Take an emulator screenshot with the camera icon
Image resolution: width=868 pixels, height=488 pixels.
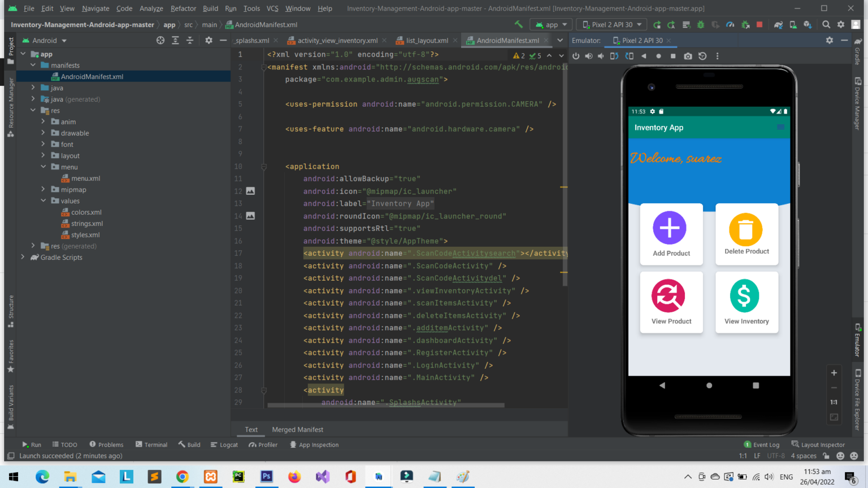[x=688, y=55]
